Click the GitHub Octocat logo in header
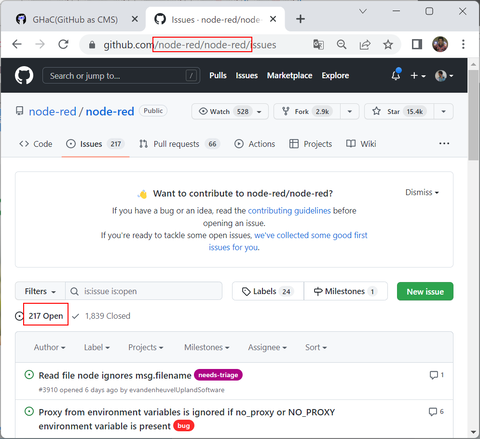The image size is (480, 439). tap(24, 75)
